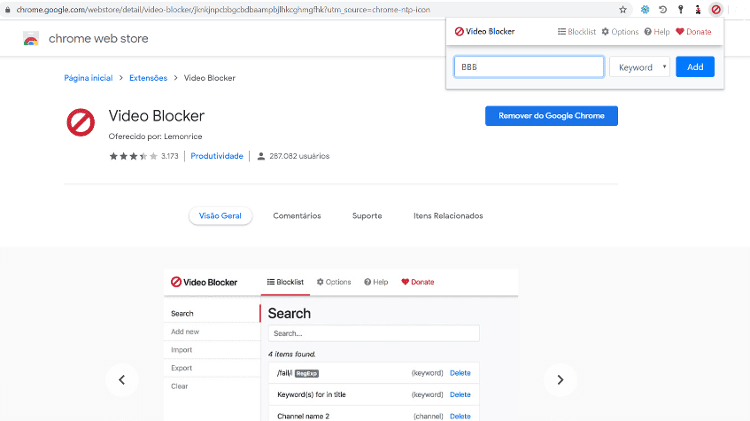Go to Extensões breadcrumb link
Image resolution: width=750 pixels, height=421 pixels.
(148, 78)
